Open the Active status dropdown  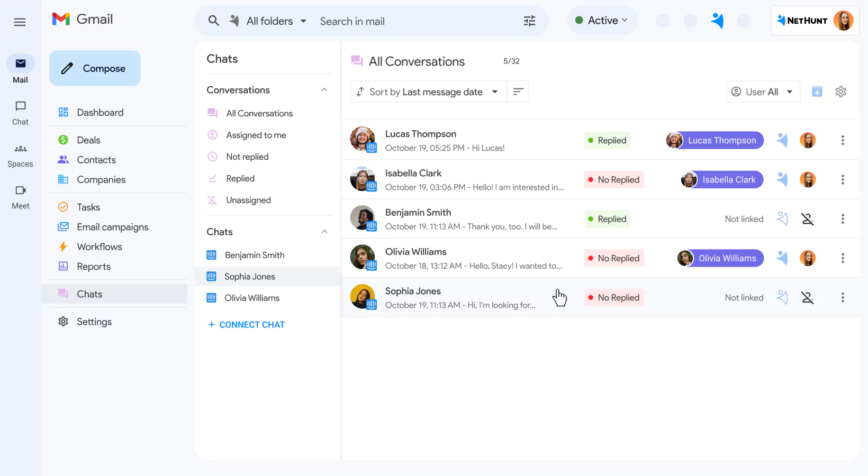pos(602,20)
